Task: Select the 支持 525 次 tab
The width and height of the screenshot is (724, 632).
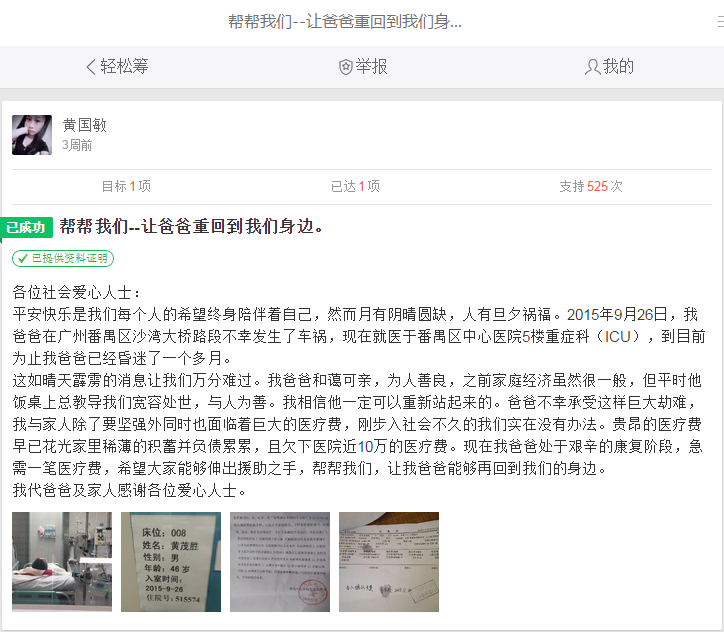Action: click(591, 187)
